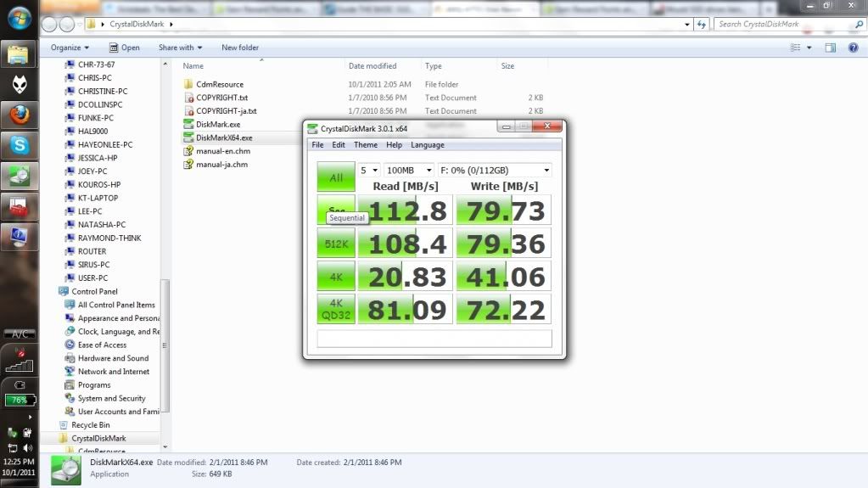This screenshot has height=488, width=868.
Task: Open address bar history dropdown
Action: pyautogui.click(x=687, y=25)
